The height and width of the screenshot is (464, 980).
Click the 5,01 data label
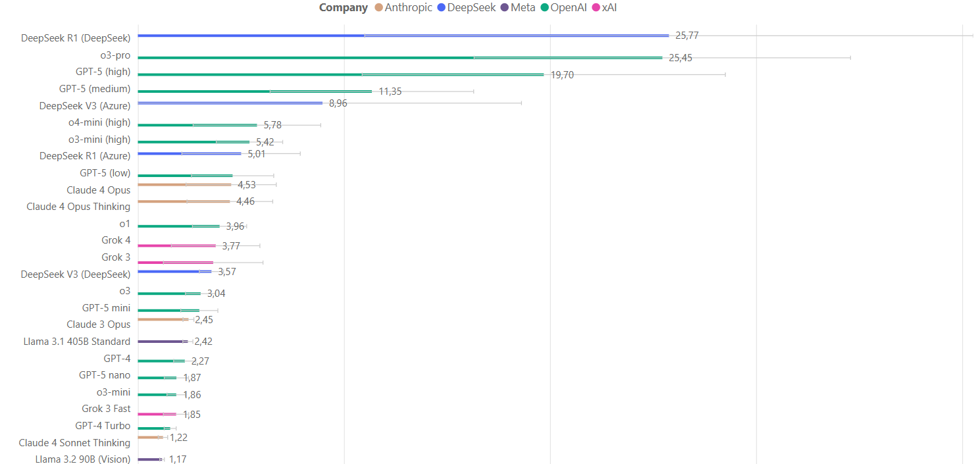(257, 154)
